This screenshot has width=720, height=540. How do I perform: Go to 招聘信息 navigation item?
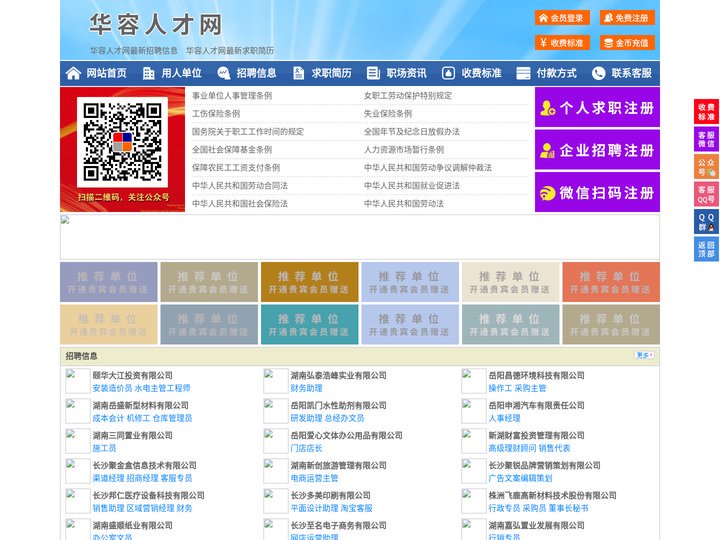[x=256, y=73]
